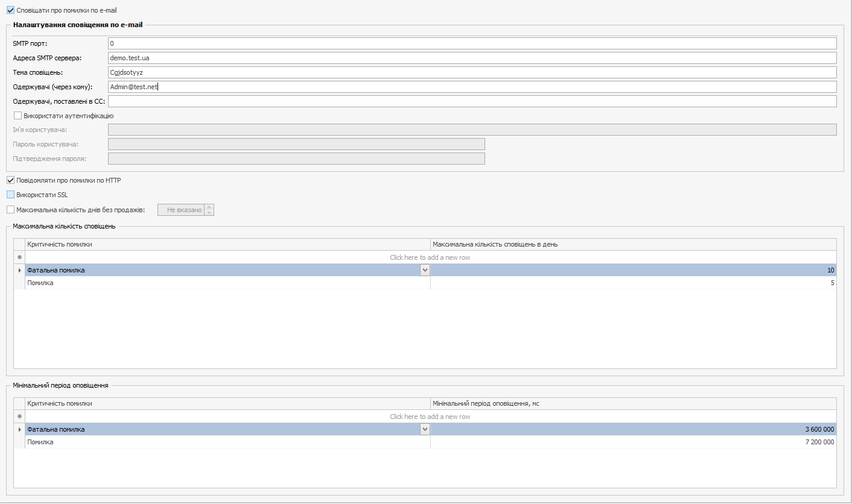Focus the 'Тема сповіщень' text field
Viewport: 852px width, 504px height.
[x=472, y=72]
